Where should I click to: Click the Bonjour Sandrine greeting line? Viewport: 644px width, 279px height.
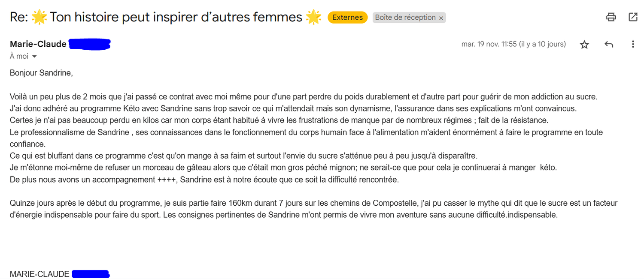[41, 73]
